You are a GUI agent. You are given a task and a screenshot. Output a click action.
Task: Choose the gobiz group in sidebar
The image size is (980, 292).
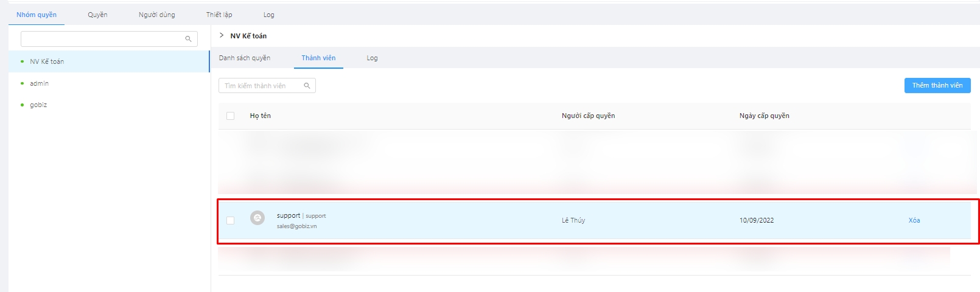coord(38,105)
